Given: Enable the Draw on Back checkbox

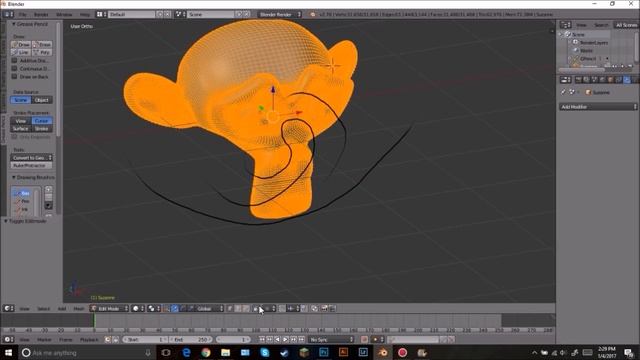Looking at the screenshot, I should (14, 77).
